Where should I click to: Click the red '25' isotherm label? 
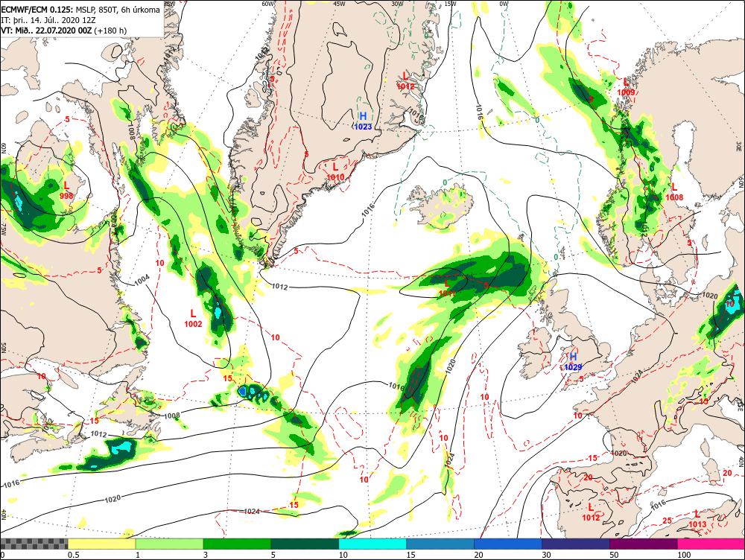pos(667,521)
